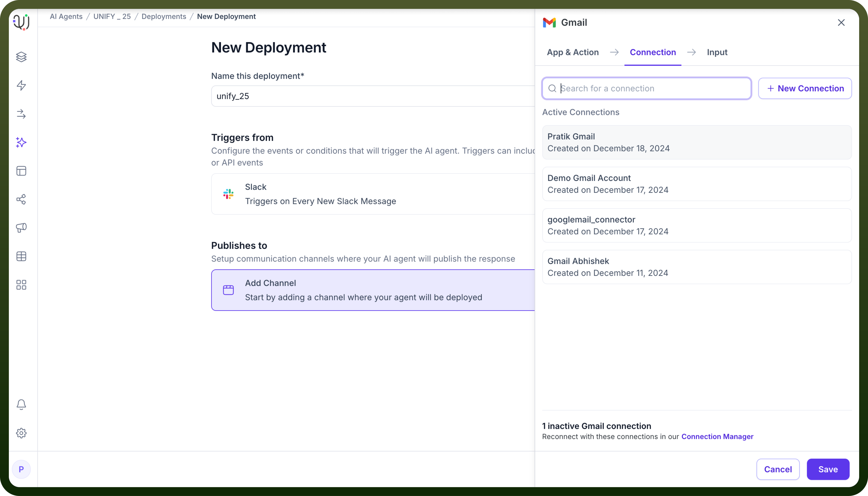Screen dimensions: 868x496
Task: Open the lightning bolt sidebar icon
Action: pos(21,85)
